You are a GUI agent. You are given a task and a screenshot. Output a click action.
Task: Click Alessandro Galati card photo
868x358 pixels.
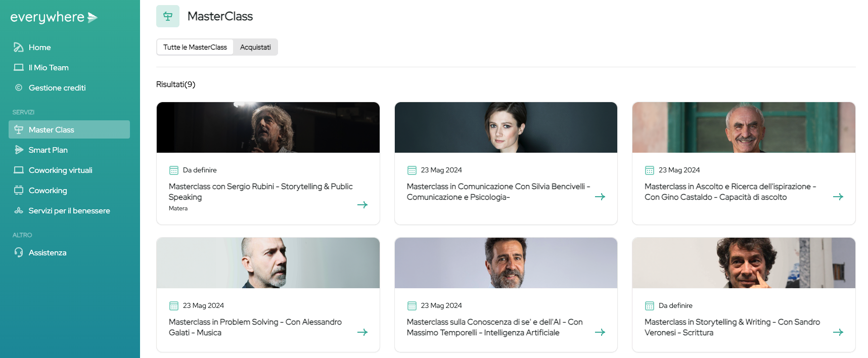pyautogui.click(x=268, y=263)
